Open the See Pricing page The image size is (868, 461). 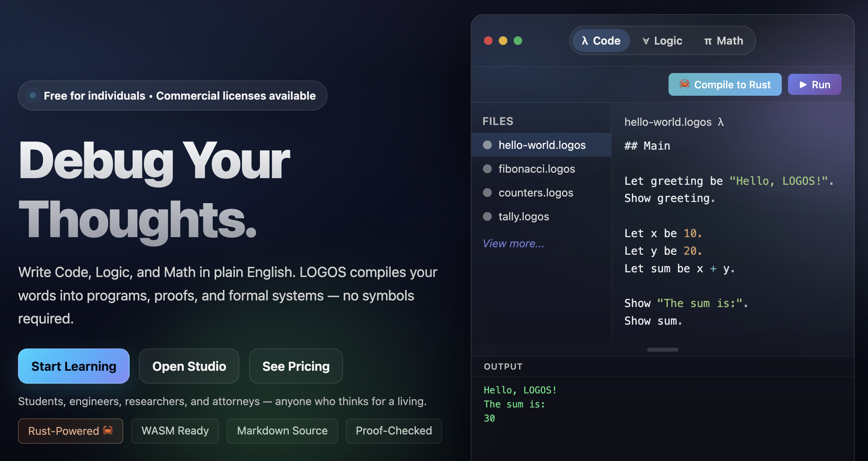click(295, 366)
